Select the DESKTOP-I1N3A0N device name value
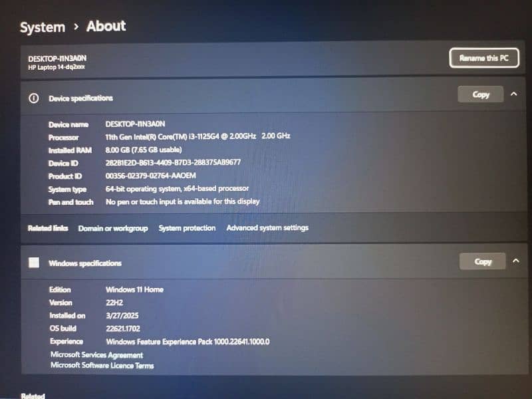 (135, 124)
